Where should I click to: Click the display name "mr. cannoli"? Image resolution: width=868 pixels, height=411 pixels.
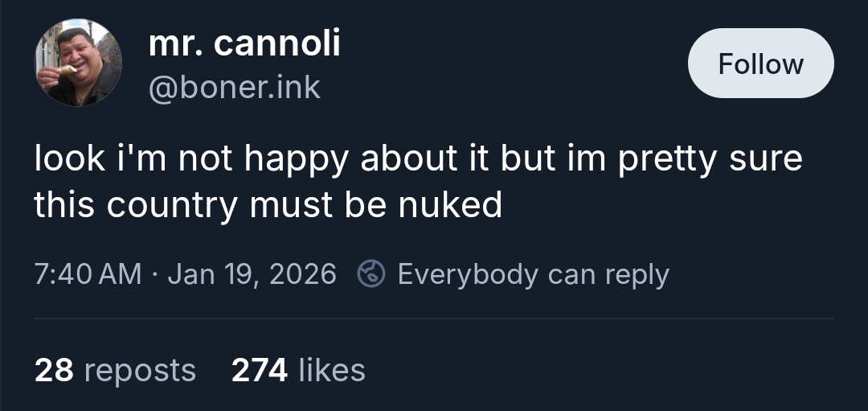coord(244,43)
